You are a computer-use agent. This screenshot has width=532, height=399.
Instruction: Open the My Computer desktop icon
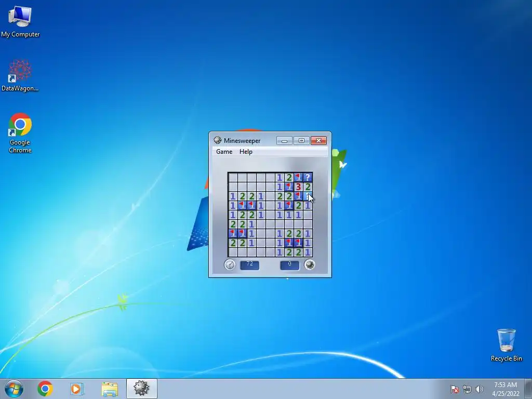click(x=20, y=21)
